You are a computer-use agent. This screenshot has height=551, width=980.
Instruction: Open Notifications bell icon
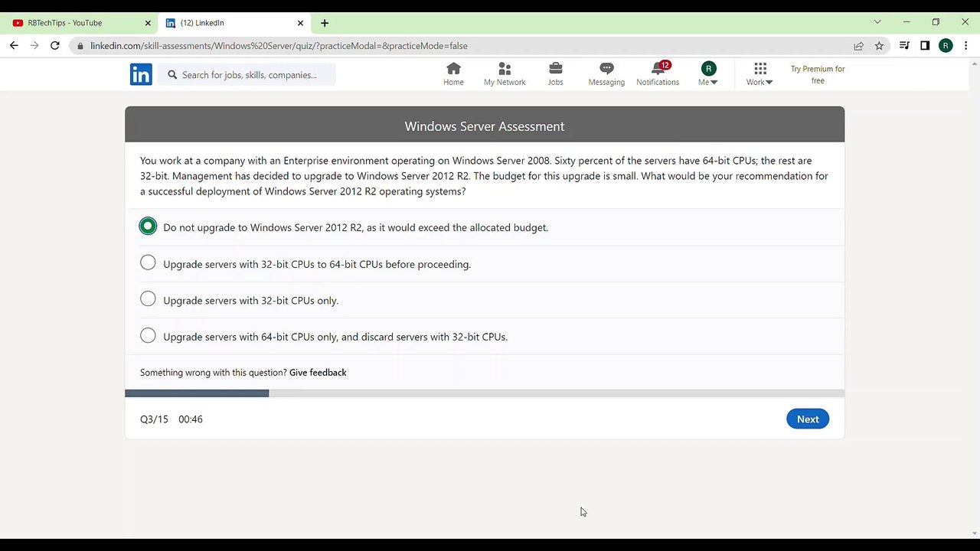click(x=658, y=74)
